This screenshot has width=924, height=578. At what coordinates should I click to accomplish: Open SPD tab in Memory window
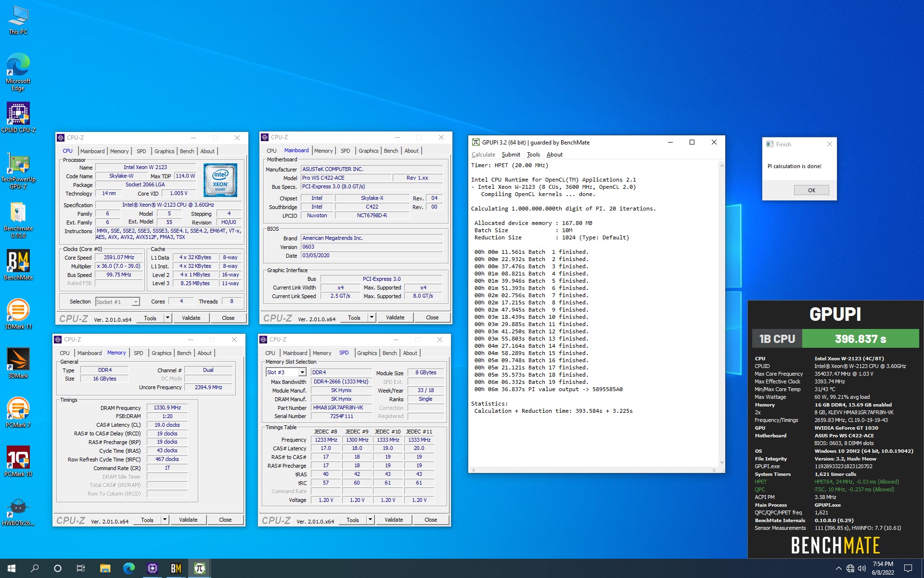coord(139,353)
